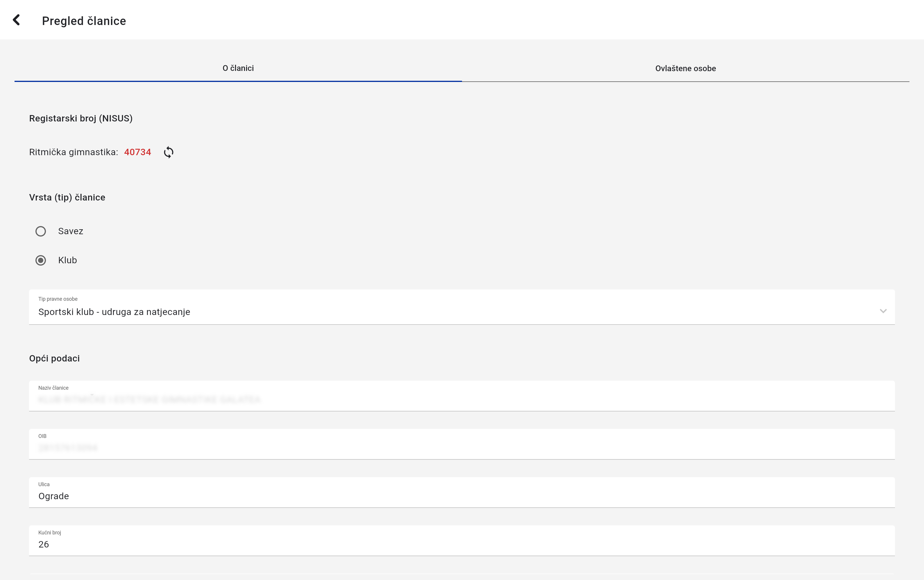
Task: Click the 'Opći podaci' section heading
Action: (54, 358)
